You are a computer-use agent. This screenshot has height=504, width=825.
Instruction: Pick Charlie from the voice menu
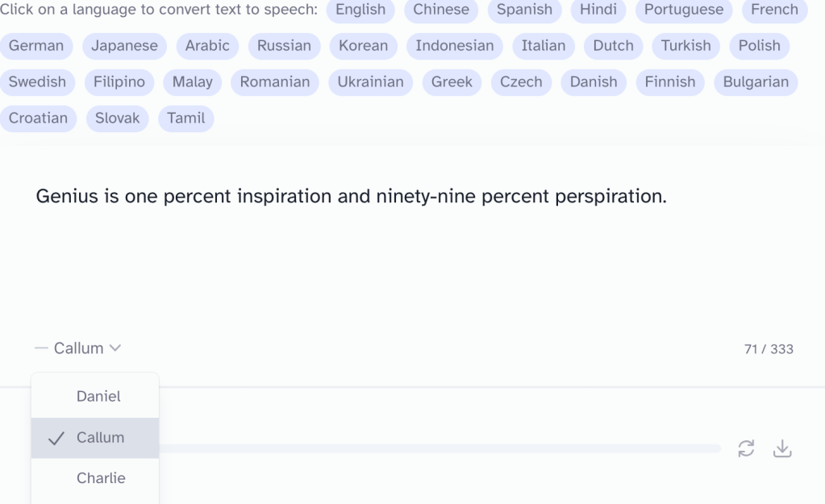[101, 478]
